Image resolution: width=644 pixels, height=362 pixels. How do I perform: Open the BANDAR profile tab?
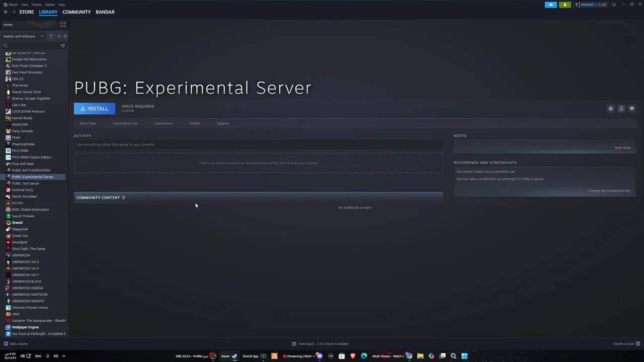coord(105,12)
